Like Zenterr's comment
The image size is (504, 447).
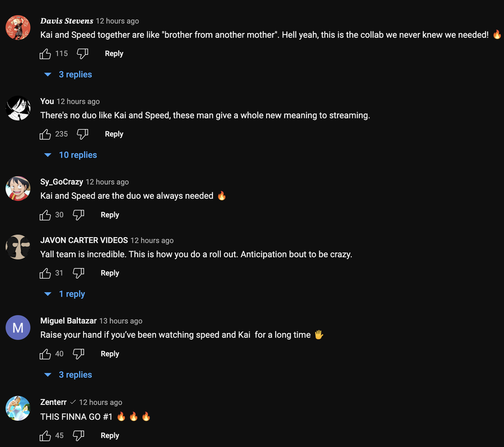point(45,435)
